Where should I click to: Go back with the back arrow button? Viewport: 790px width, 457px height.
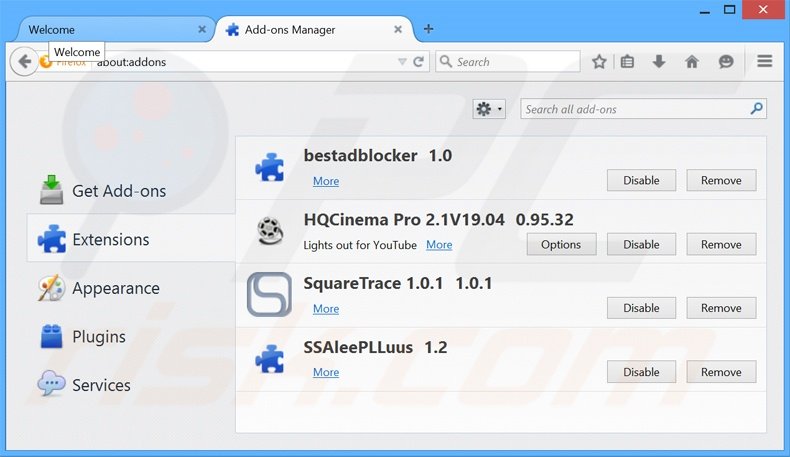tap(24, 61)
